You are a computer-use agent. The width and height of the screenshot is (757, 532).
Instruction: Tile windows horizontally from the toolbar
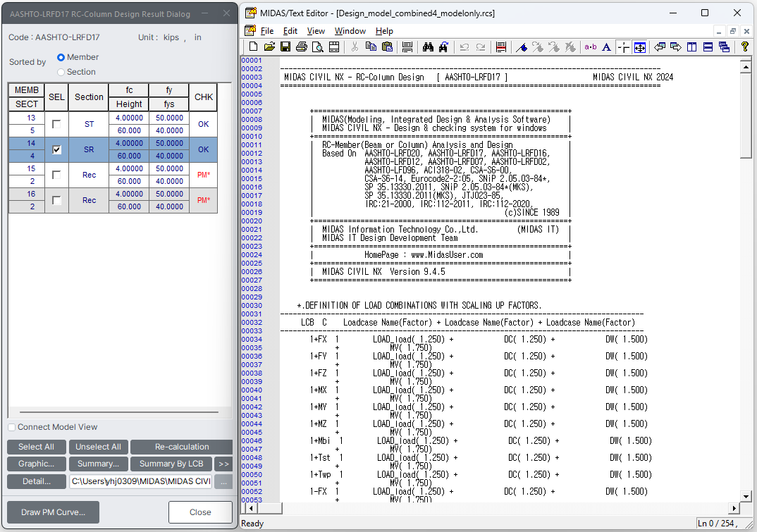tap(708, 47)
